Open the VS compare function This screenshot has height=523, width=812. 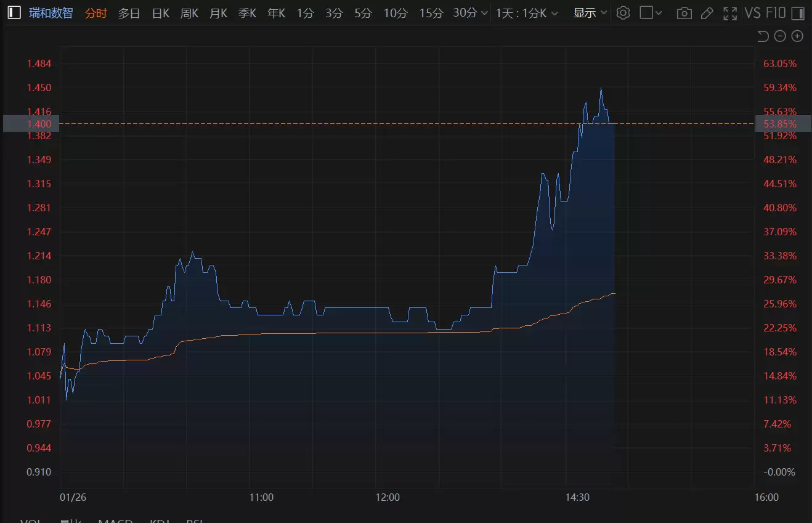tap(752, 13)
